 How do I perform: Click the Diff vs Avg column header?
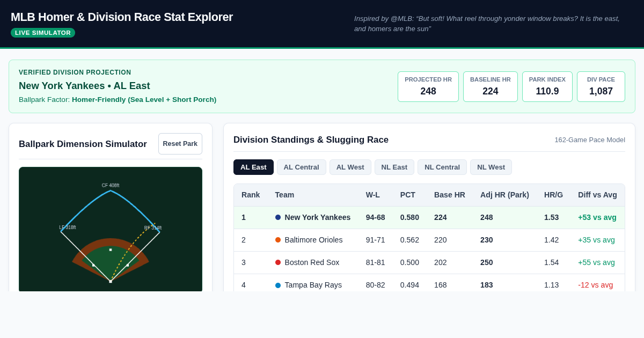coord(597,195)
